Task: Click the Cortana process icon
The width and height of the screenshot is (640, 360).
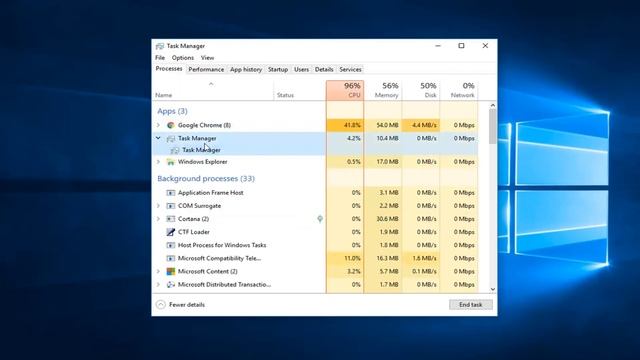Action: 171,219
